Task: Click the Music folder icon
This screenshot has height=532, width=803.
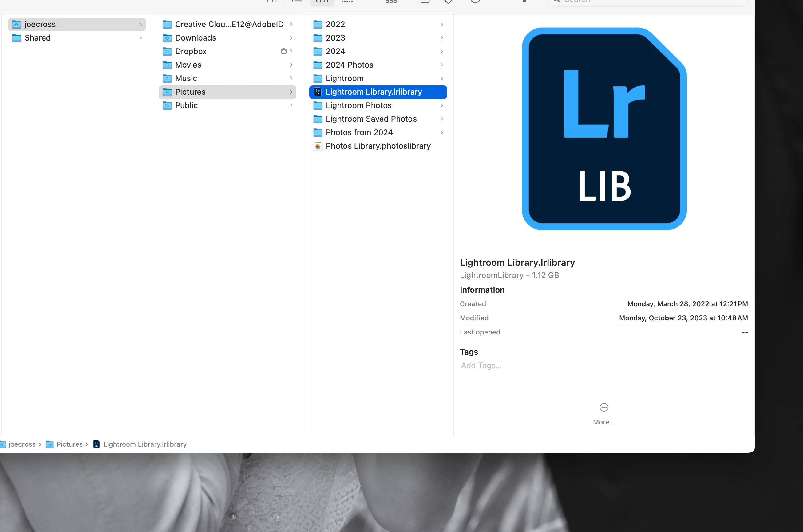Action: pyautogui.click(x=167, y=78)
